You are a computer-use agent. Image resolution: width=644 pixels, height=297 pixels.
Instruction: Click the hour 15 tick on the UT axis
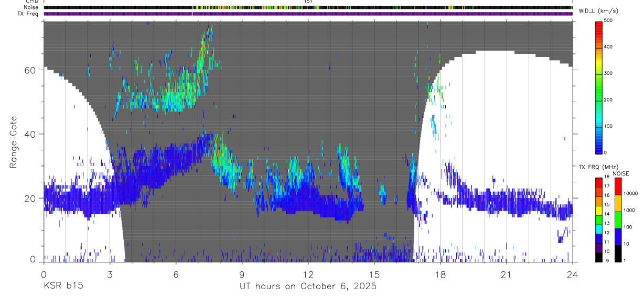coord(374,274)
